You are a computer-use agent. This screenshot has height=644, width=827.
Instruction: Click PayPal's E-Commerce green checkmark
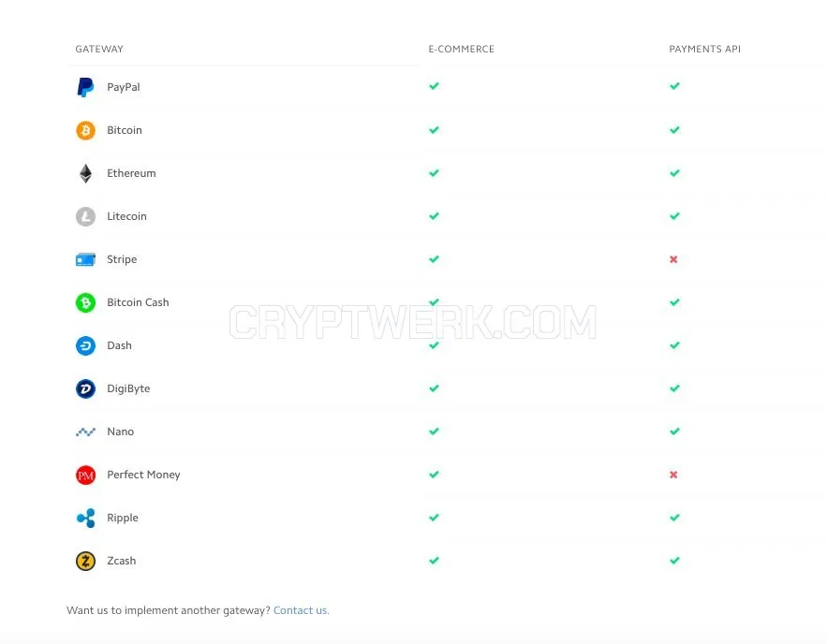[x=434, y=86]
